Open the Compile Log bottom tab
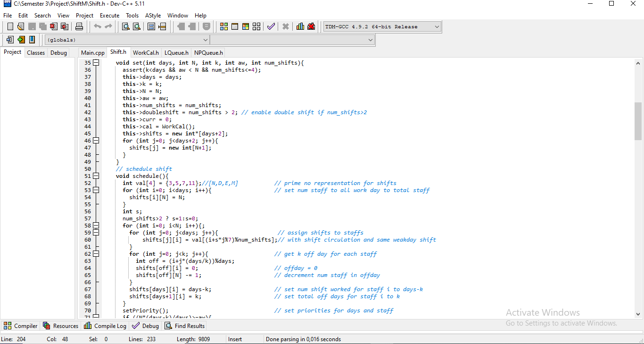Viewport: 644px width, 344px height. click(x=105, y=326)
